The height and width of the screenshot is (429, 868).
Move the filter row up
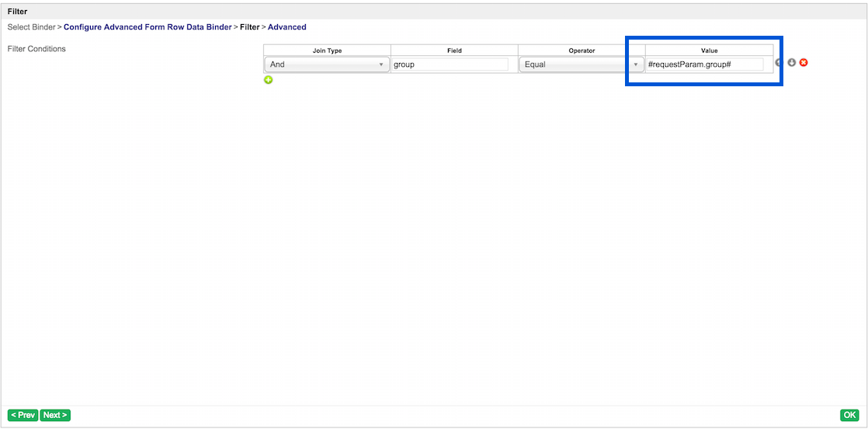[x=779, y=63]
